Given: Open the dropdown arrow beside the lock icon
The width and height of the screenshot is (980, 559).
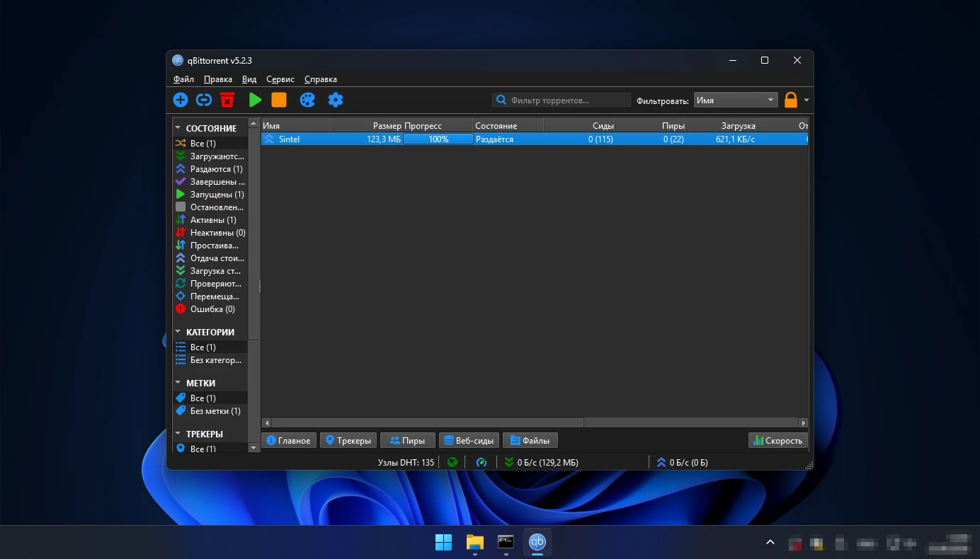Looking at the screenshot, I should coord(807,100).
